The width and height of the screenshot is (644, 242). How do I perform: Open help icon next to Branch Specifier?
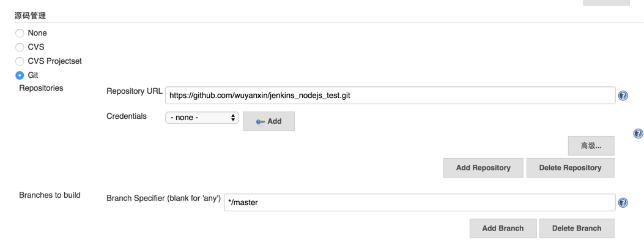(623, 203)
